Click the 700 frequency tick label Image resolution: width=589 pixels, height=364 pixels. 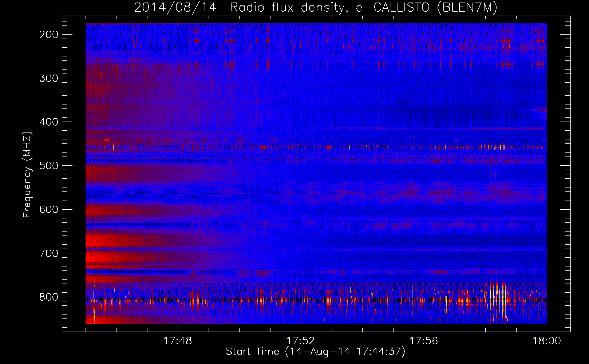pos(49,253)
